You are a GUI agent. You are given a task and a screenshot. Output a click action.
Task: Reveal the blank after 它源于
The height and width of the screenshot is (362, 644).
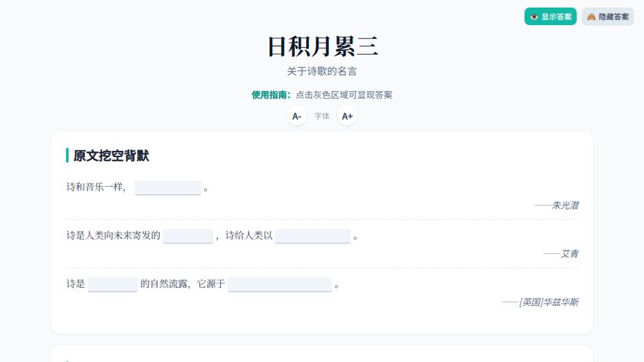coord(280,285)
